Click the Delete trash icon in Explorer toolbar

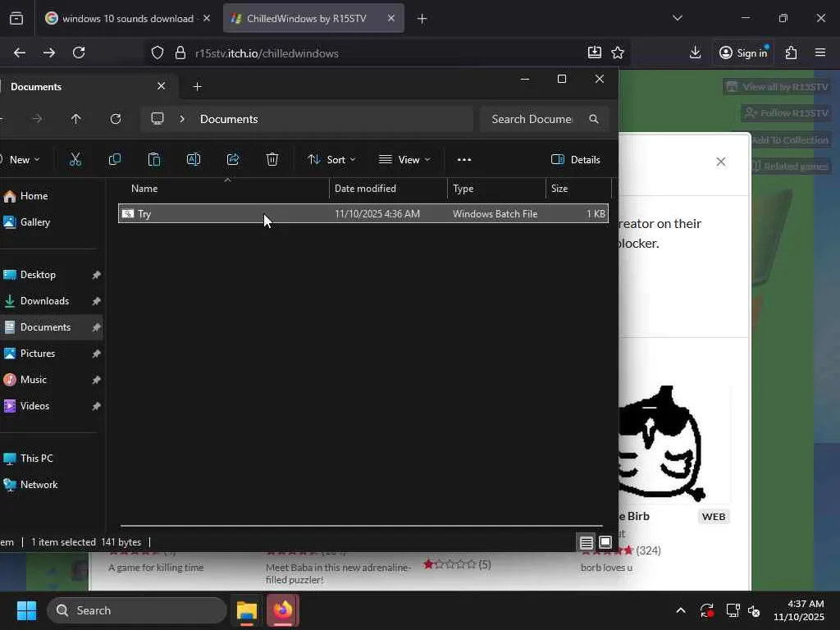[272, 160]
